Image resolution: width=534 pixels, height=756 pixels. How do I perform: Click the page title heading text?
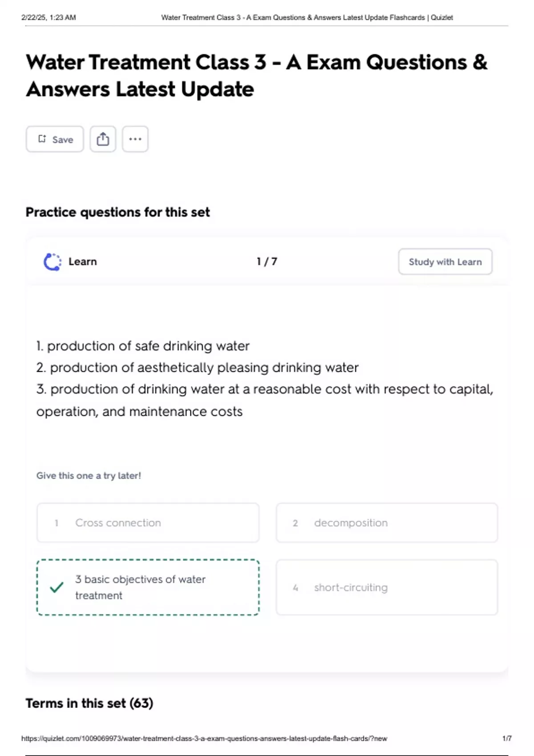tap(256, 76)
